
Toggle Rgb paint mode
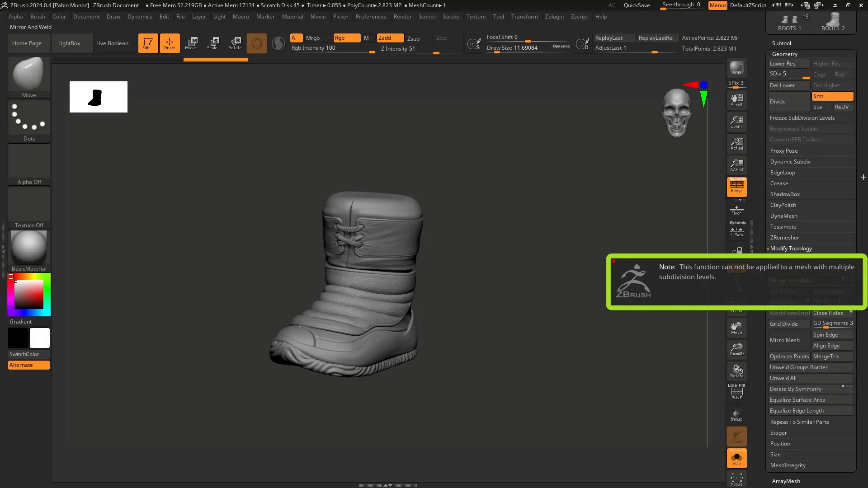coord(347,38)
